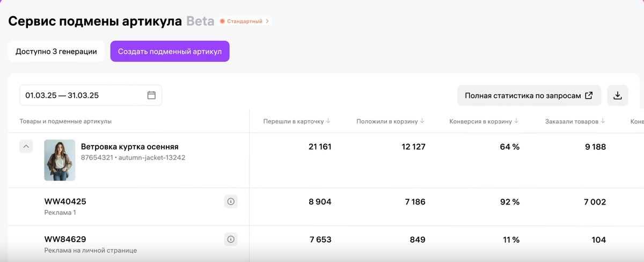This screenshot has height=262, width=644.
Task: Click the download statistics icon button
Action: (x=617, y=96)
